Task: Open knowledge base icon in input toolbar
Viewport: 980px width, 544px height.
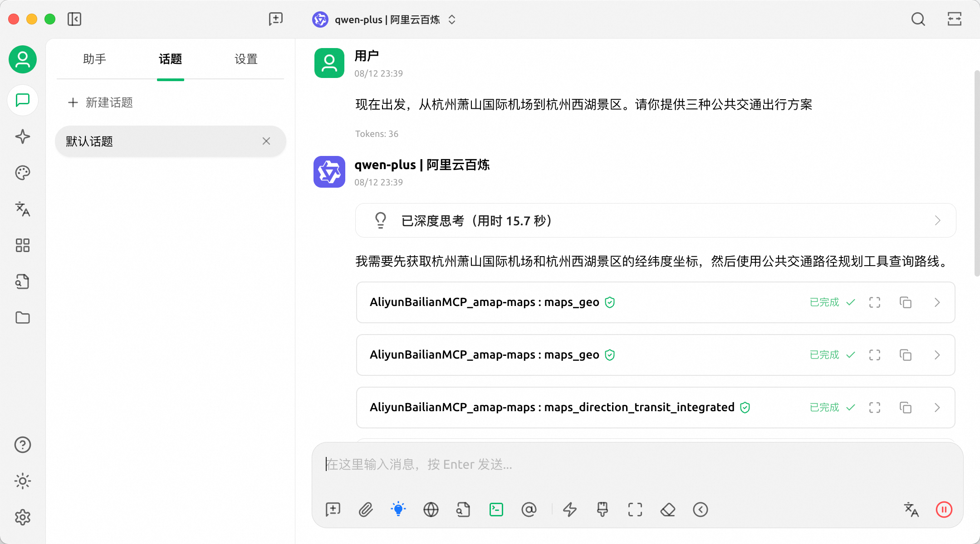Action: pos(464,510)
